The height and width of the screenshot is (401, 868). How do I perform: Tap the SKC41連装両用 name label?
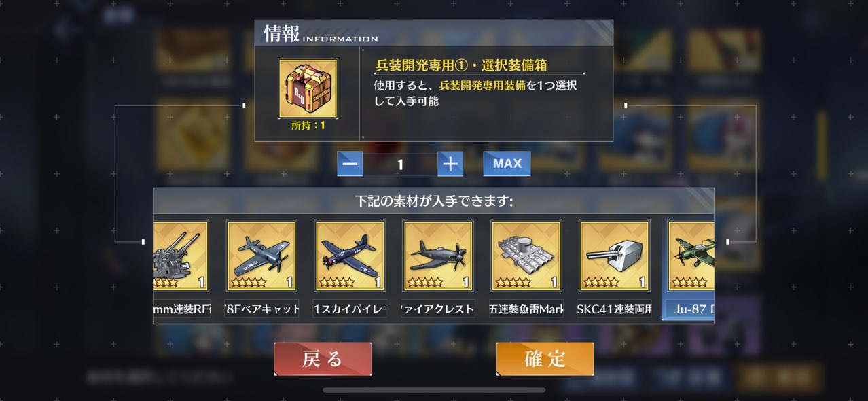click(615, 309)
